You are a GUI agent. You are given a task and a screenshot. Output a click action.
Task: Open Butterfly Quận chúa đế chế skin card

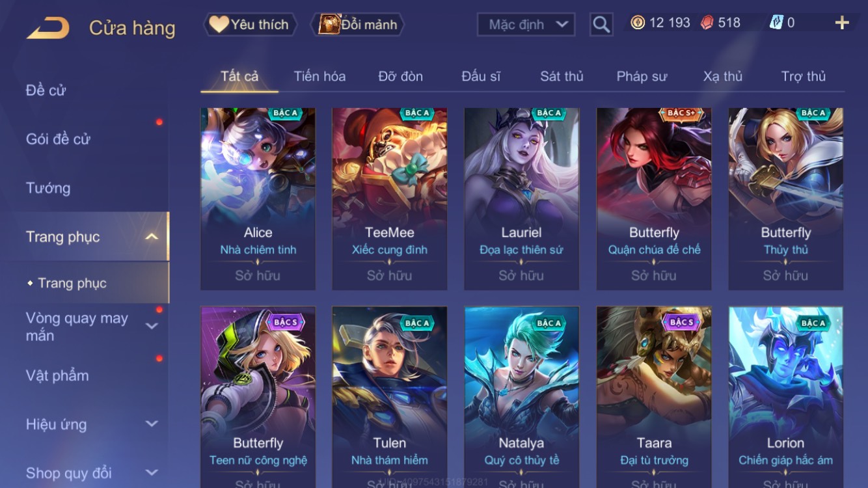[x=653, y=198]
